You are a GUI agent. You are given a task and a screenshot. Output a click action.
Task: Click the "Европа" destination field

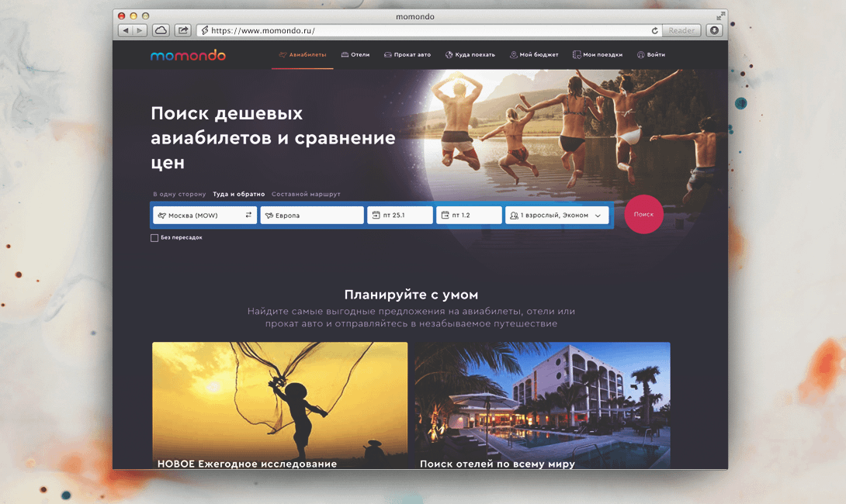pos(312,215)
